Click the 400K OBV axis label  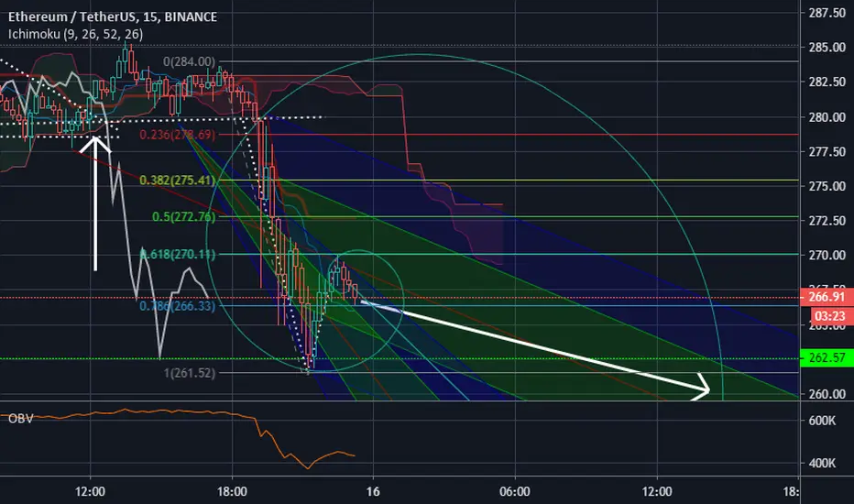tap(823, 463)
